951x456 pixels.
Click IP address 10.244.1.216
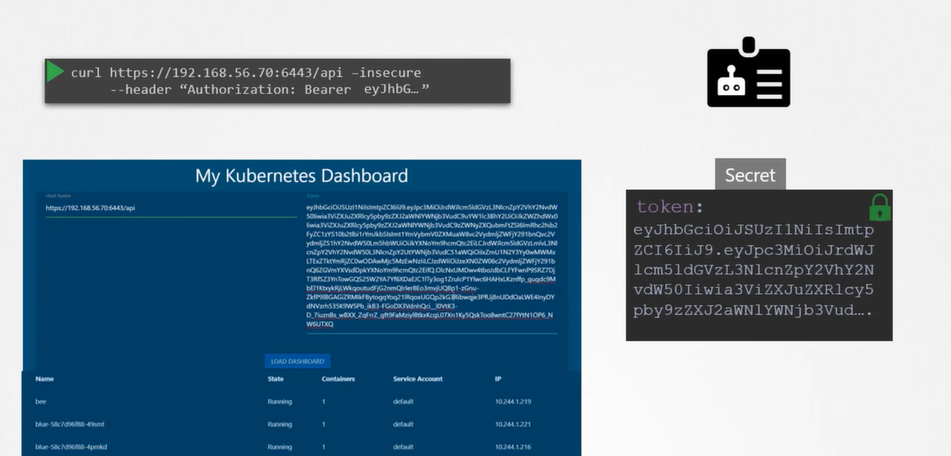512,447
